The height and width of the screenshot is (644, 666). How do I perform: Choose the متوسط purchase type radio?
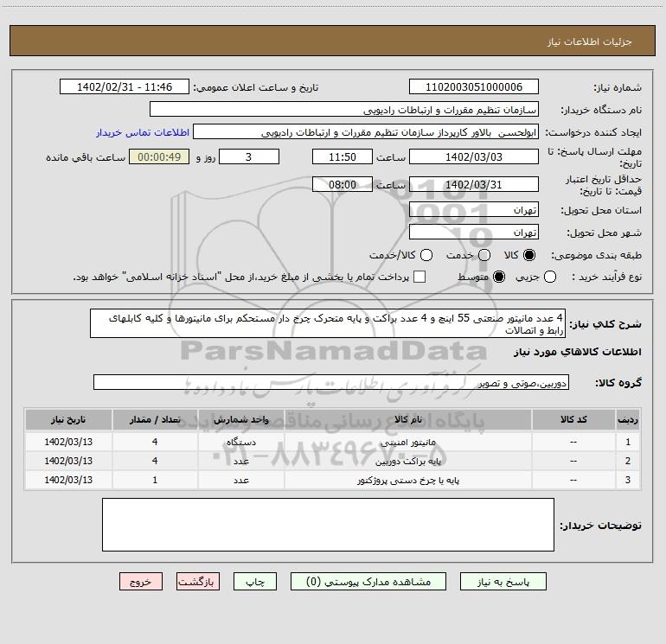499,277
